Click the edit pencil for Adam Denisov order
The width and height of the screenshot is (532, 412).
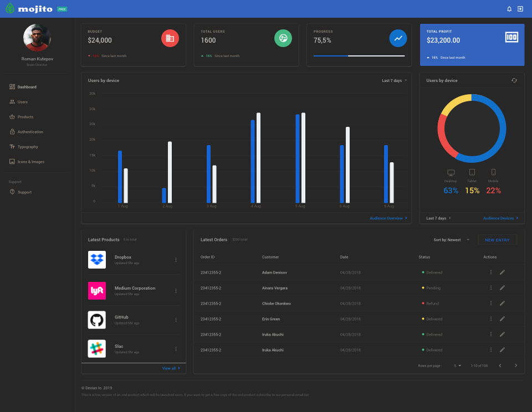tap(502, 272)
